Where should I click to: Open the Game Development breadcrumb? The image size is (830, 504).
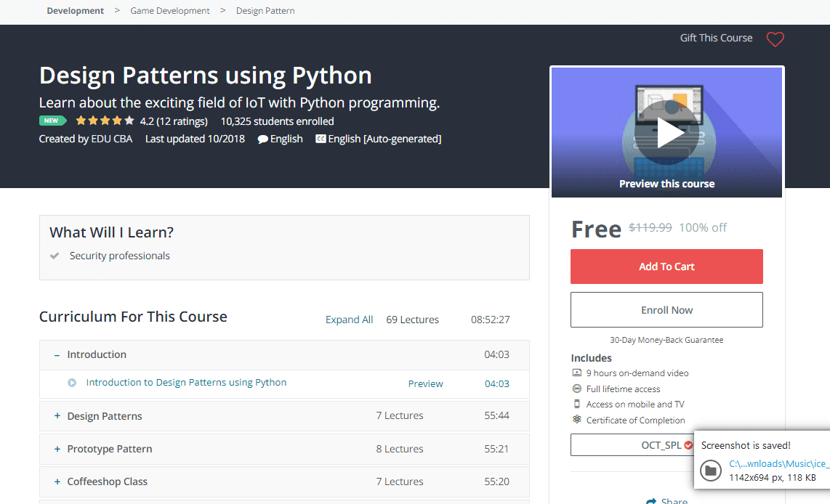[x=170, y=11]
